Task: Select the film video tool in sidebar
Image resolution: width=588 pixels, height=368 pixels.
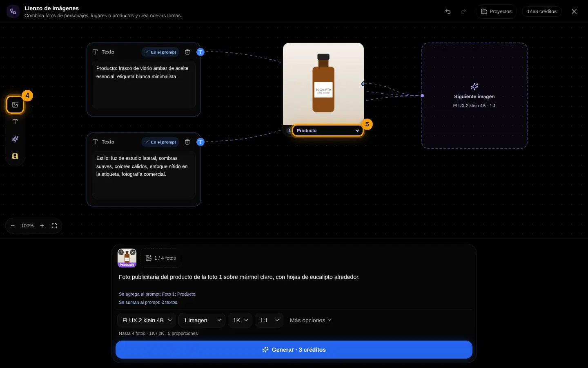Action: click(x=15, y=156)
